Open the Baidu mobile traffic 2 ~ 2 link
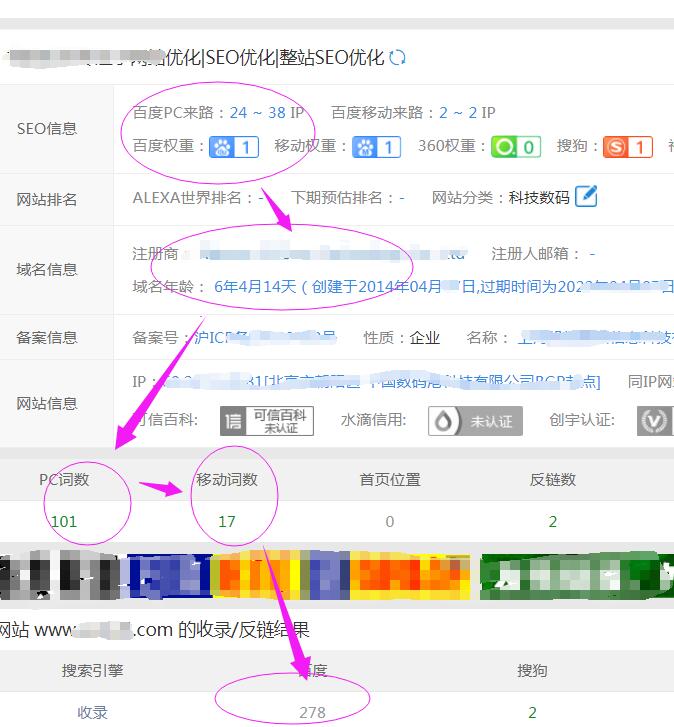Screen dimensions: 674x727 pos(458,113)
